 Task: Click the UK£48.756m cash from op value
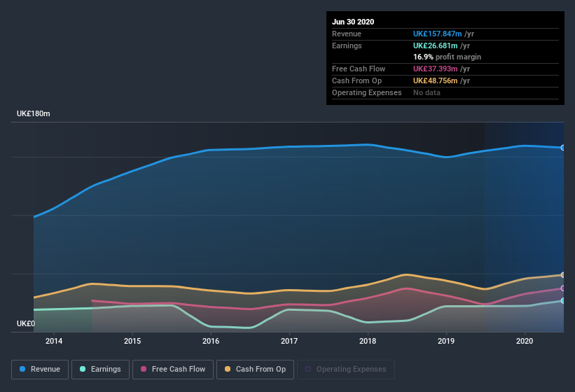(436, 80)
